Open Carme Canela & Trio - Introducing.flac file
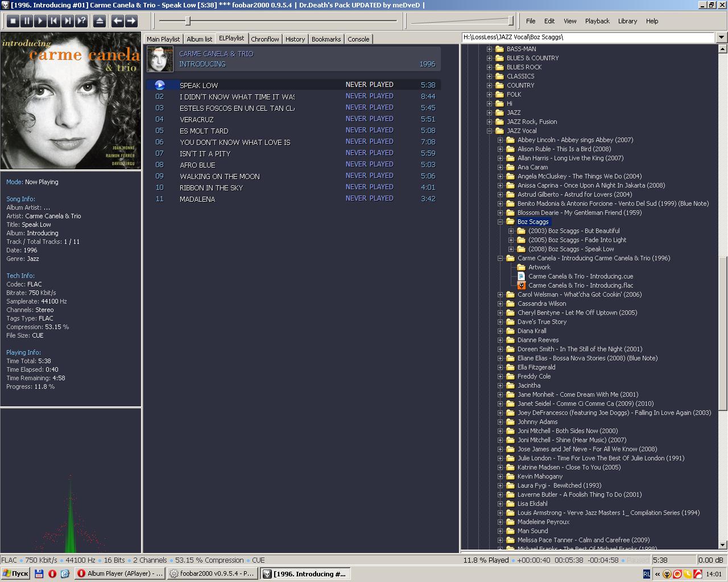The width and height of the screenshot is (728, 582). pos(580,285)
